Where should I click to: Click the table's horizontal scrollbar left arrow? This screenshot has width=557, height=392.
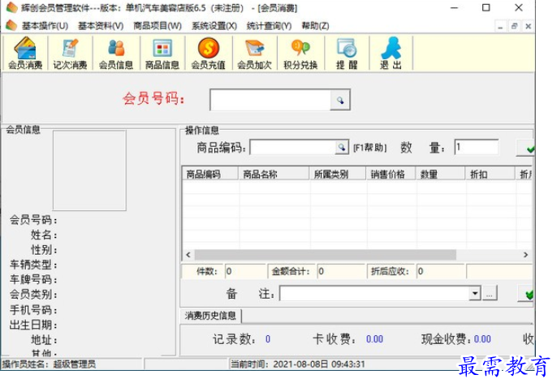tap(188, 255)
